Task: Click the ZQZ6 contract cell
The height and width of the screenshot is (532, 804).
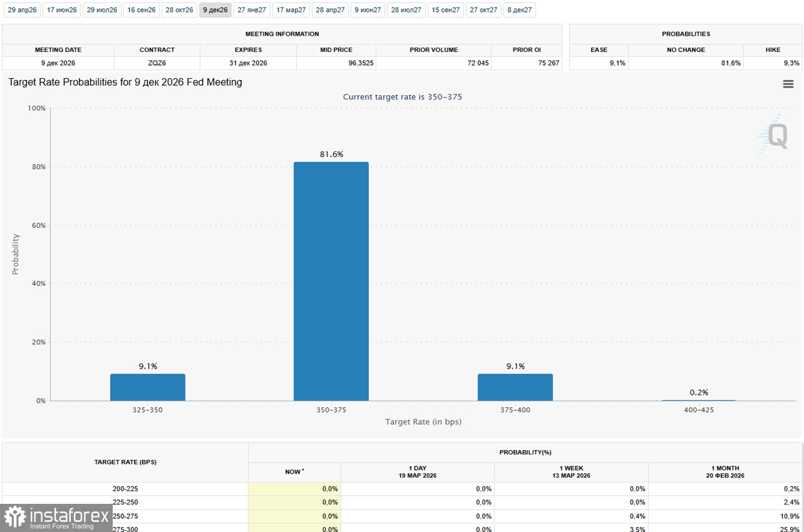Action: click(x=157, y=63)
